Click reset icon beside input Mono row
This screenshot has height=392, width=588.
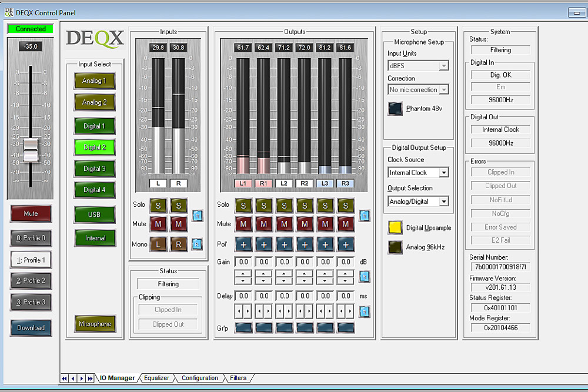(x=197, y=244)
